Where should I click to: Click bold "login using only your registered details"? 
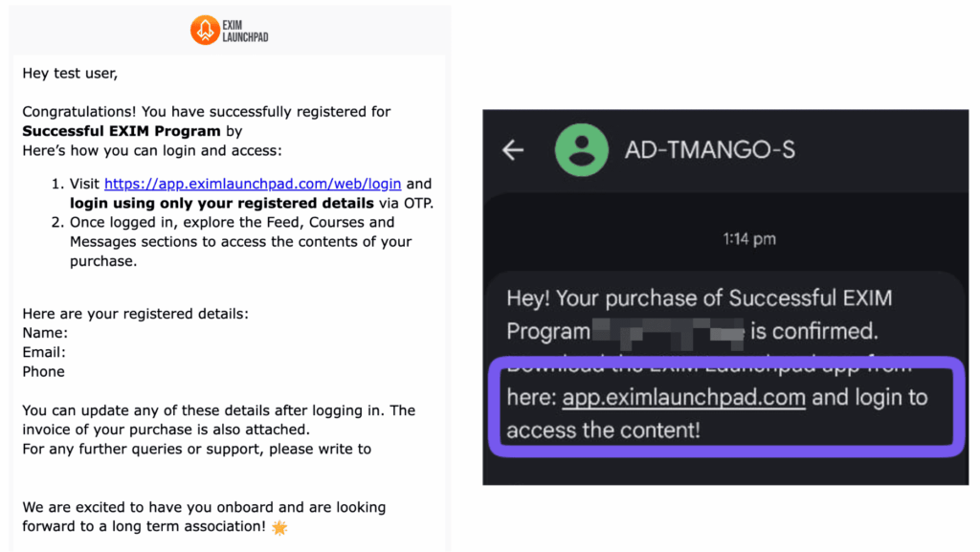(222, 203)
